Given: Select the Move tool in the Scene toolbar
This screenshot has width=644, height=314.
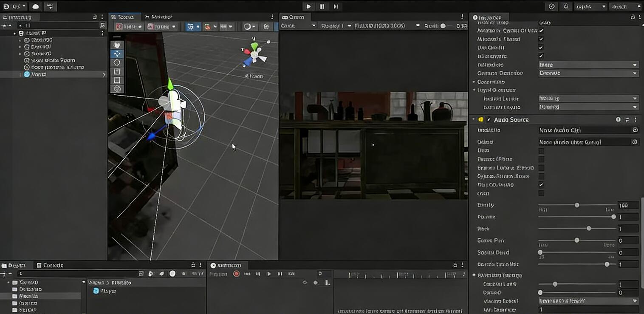Looking at the screenshot, I should (x=117, y=53).
